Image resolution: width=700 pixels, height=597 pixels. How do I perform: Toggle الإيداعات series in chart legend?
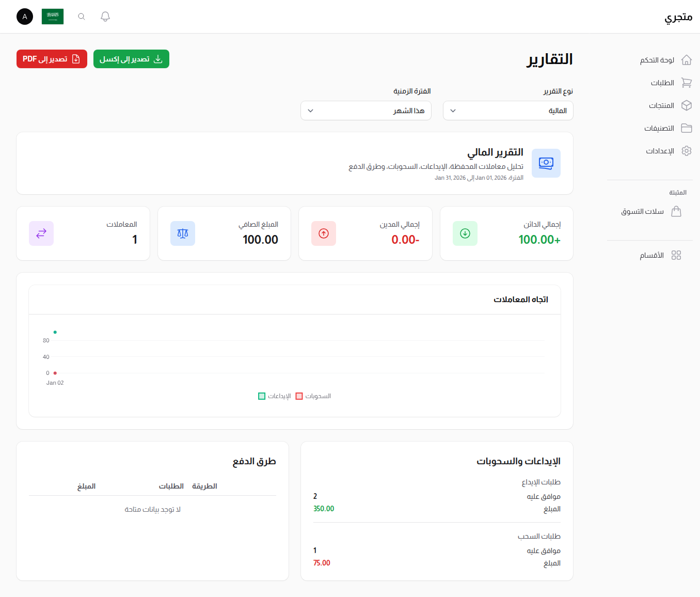pos(275,396)
